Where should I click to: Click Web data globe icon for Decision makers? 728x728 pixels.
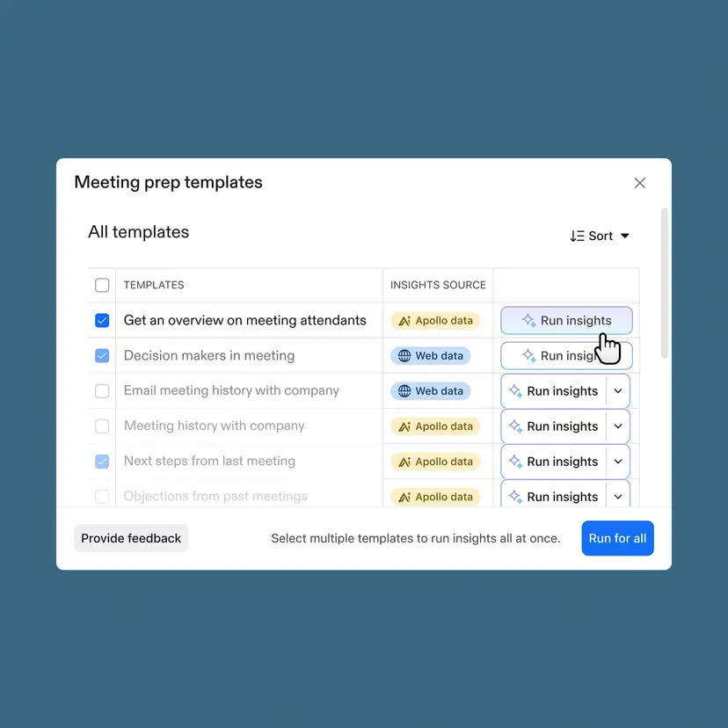[x=404, y=356]
